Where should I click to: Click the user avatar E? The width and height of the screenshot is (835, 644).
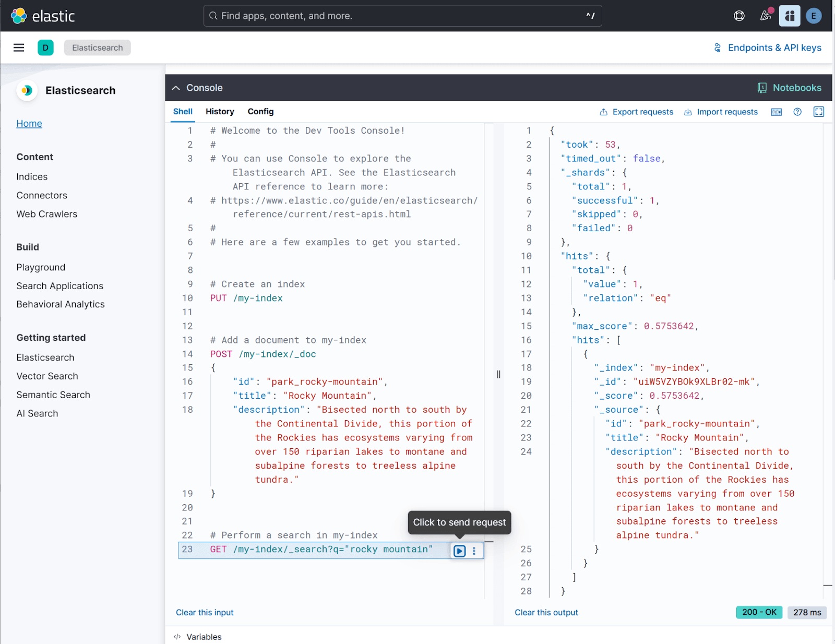coord(813,16)
